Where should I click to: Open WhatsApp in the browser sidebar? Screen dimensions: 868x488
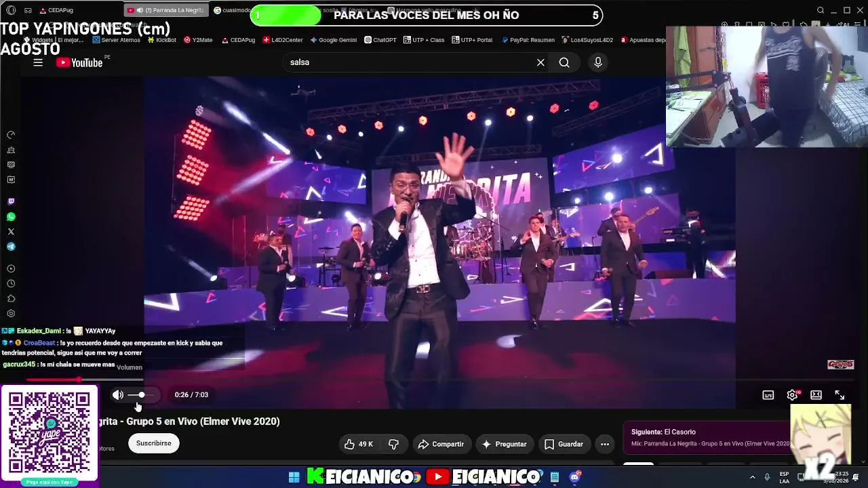tap(11, 217)
